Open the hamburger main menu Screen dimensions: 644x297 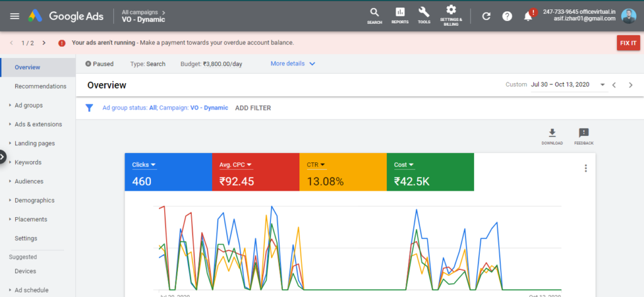click(x=14, y=16)
